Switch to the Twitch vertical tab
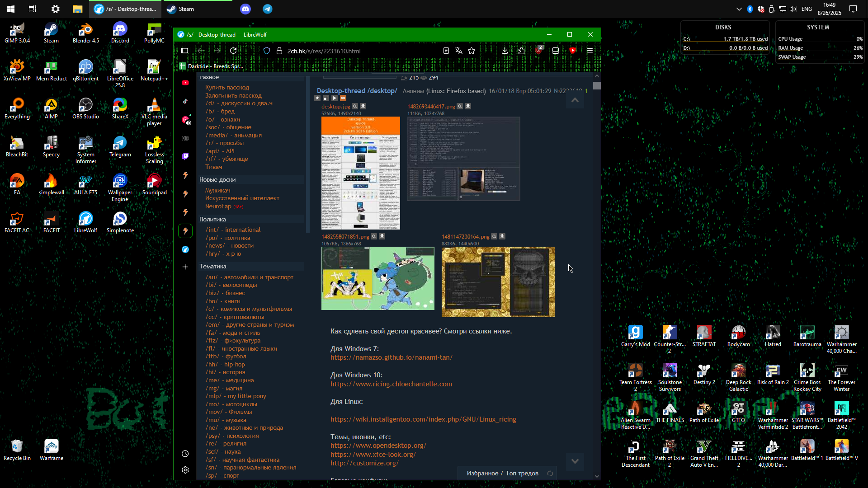The width and height of the screenshot is (868, 488). pyautogui.click(x=185, y=157)
